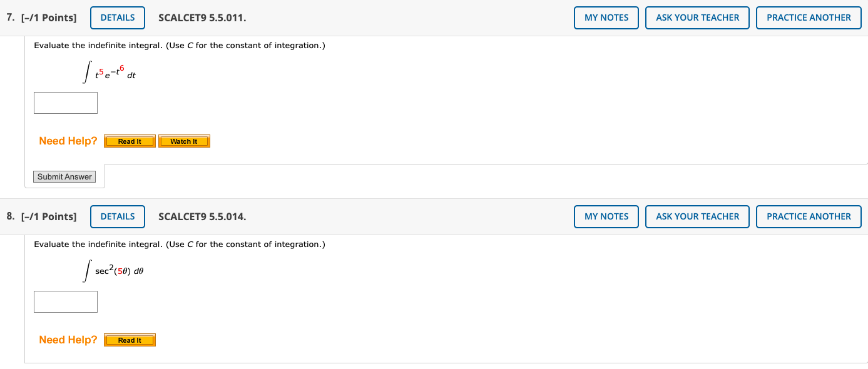Click ASK YOUR TEACHER for question 7
The height and width of the screenshot is (369, 868).
click(x=697, y=18)
